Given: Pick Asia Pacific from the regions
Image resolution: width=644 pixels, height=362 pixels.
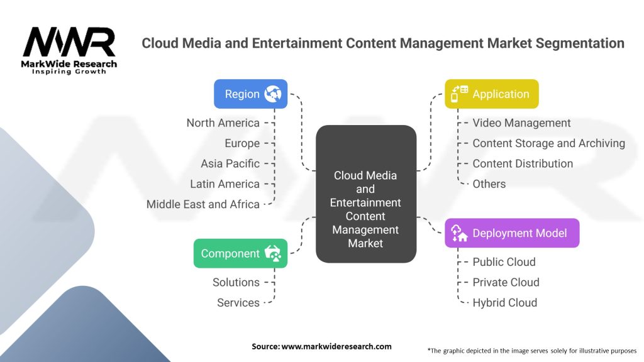Looking at the screenshot, I should [230, 163].
